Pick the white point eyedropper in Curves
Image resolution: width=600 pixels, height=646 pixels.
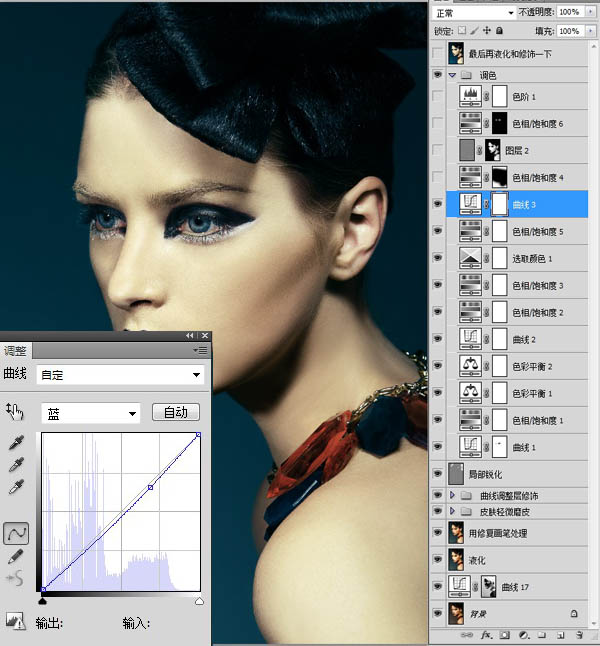(x=16, y=487)
